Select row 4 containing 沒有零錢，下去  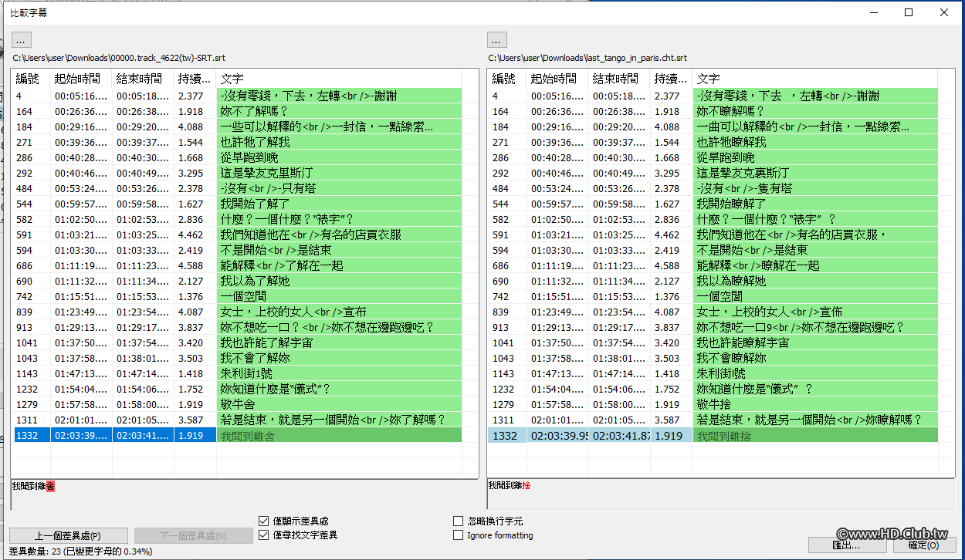[232, 96]
